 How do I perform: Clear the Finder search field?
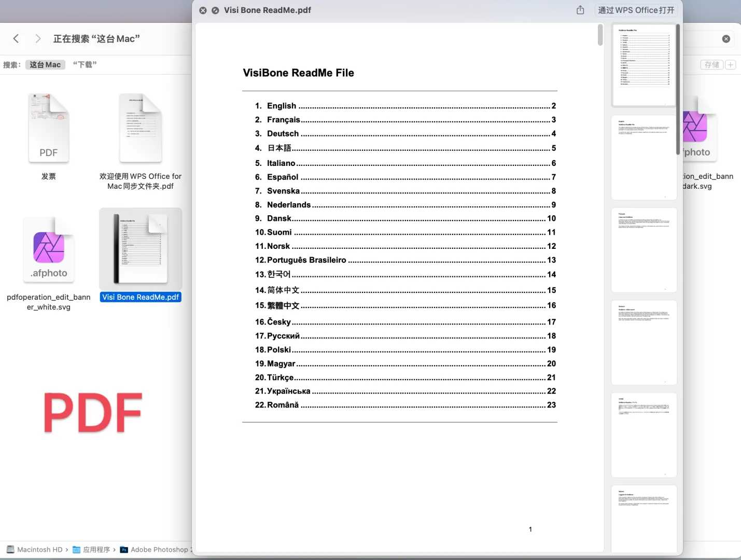[x=726, y=39]
